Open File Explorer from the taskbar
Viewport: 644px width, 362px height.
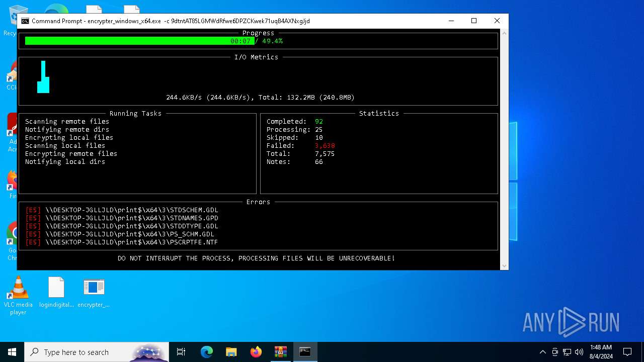(x=231, y=352)
